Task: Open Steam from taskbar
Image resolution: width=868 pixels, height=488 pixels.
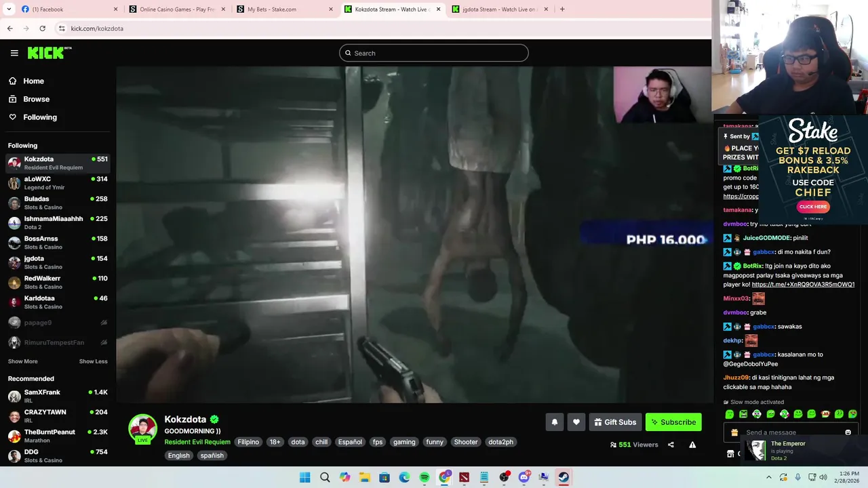Action: click(x=564, y=477)
